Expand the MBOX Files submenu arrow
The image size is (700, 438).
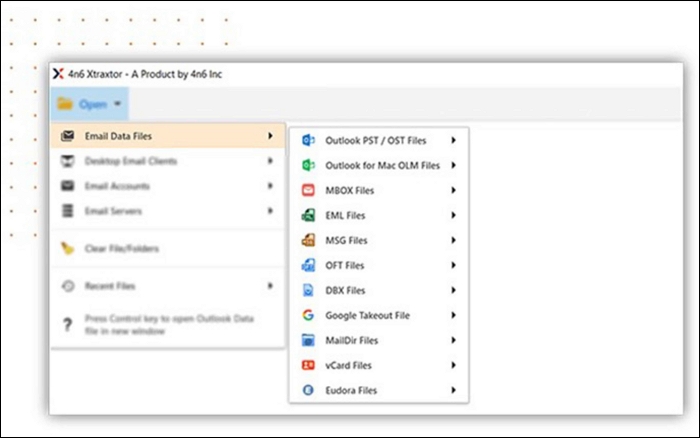click(453, 190)
